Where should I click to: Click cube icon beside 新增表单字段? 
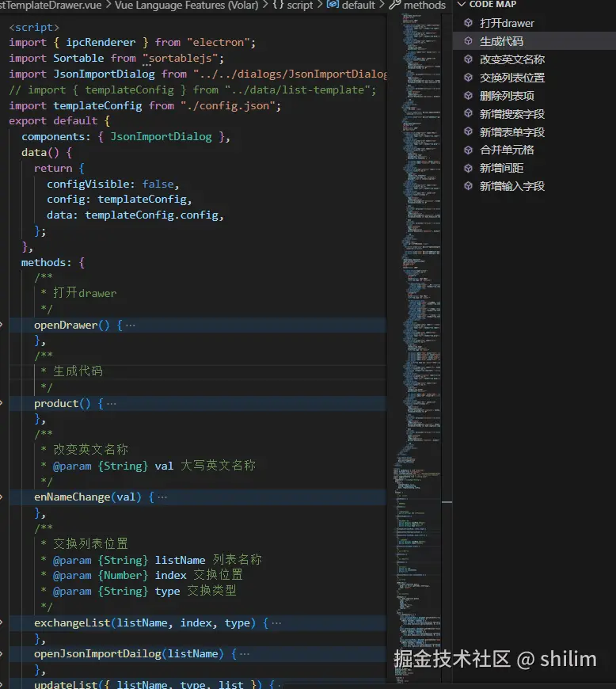[469, 131]
